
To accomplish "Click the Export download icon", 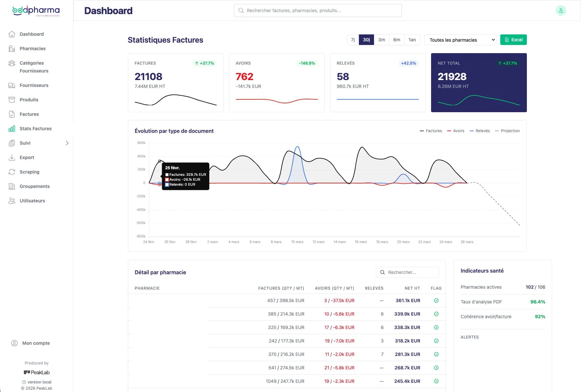I will click(12, 157).
